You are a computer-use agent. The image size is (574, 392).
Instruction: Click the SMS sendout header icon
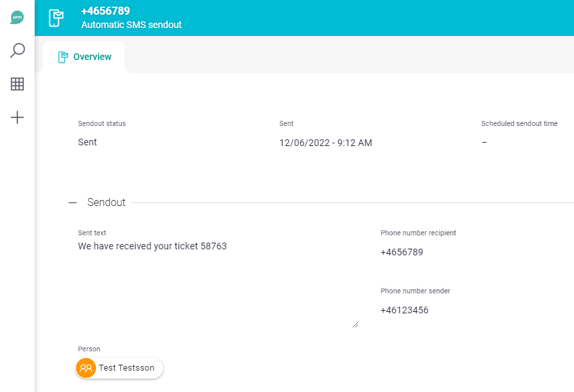56,18
